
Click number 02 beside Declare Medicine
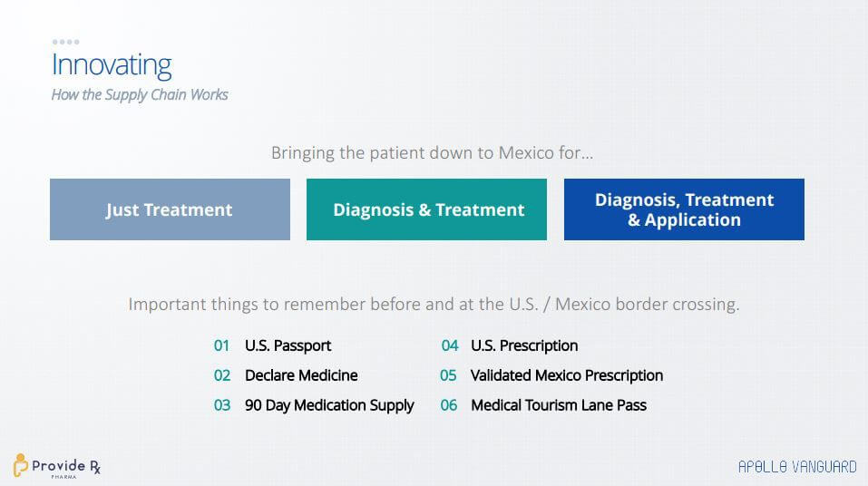(222, 375)
